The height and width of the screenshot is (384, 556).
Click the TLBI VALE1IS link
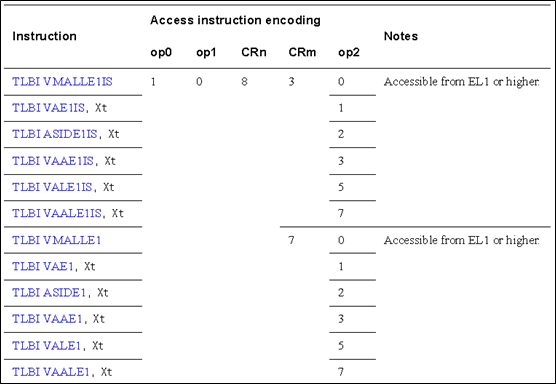(x=52, y=187)
